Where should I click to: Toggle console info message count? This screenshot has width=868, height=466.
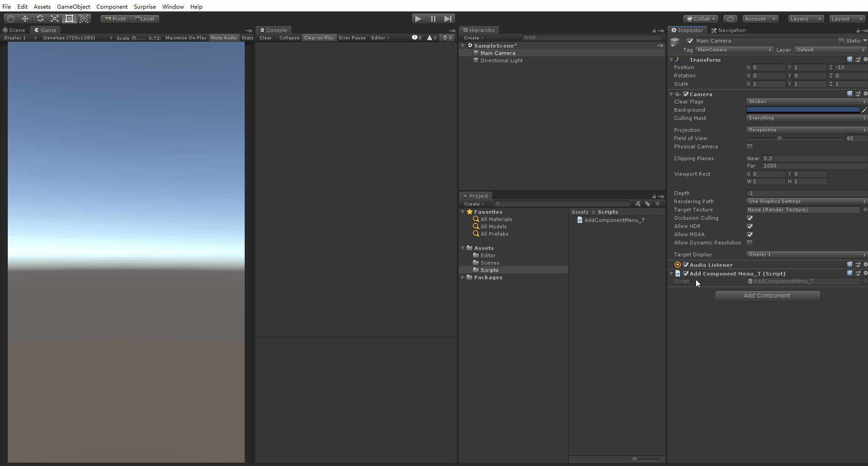point(417,38)
